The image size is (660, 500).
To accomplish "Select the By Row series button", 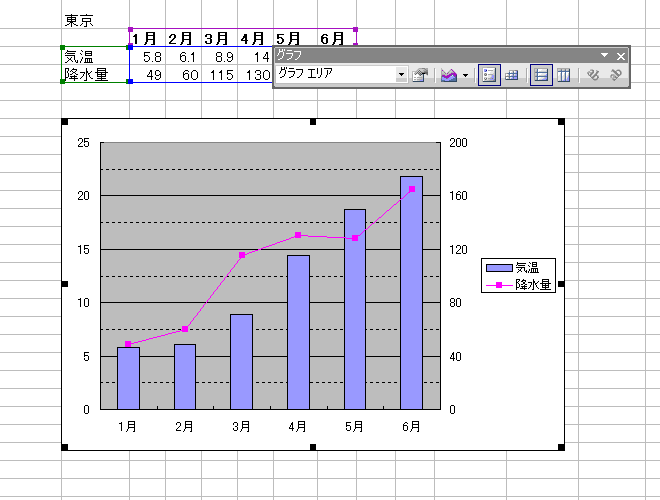I will (541, 75).
